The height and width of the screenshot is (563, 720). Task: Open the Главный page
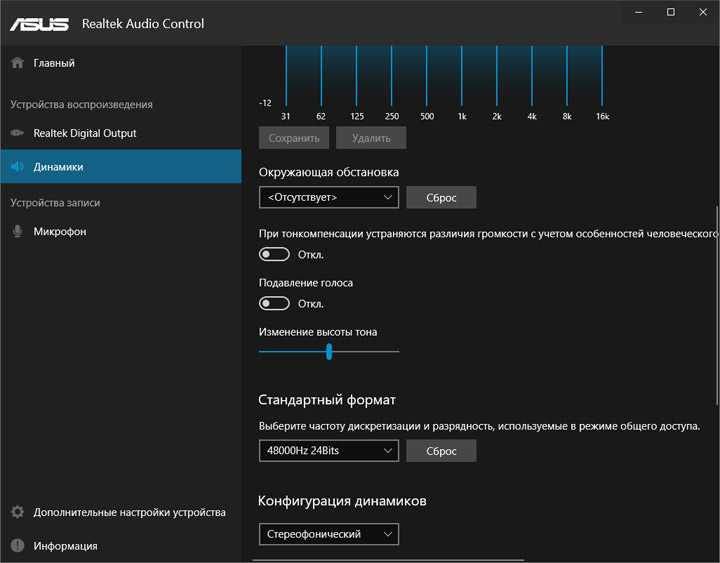[x=121, y=62]
